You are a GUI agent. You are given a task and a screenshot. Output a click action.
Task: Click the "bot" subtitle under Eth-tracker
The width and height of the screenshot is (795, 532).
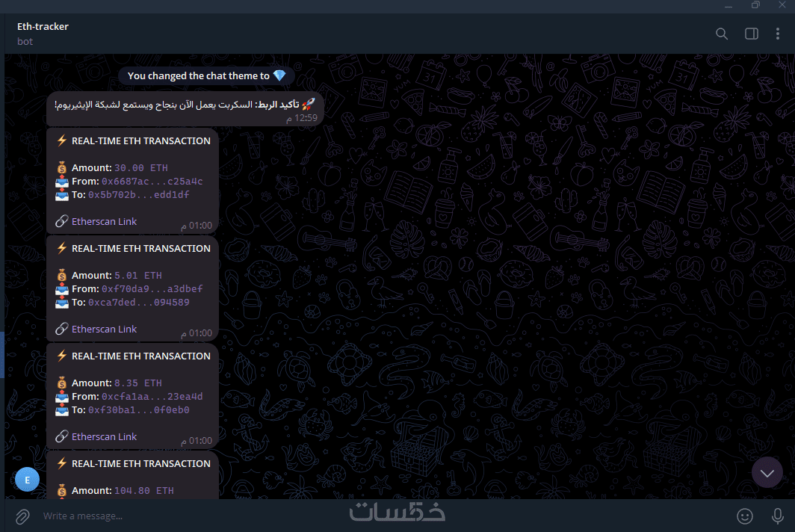pyautogui.click(x=25, y=42)
